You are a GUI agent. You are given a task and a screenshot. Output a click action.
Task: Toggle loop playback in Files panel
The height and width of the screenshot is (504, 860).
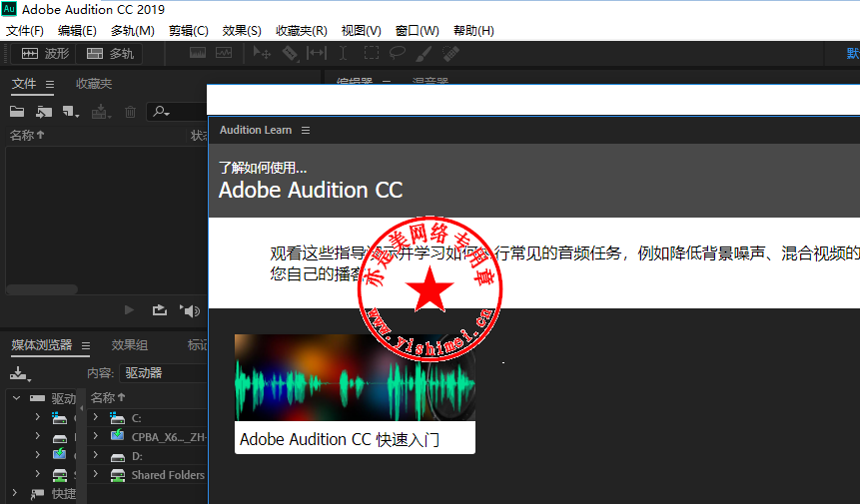(x=160, y=310)
